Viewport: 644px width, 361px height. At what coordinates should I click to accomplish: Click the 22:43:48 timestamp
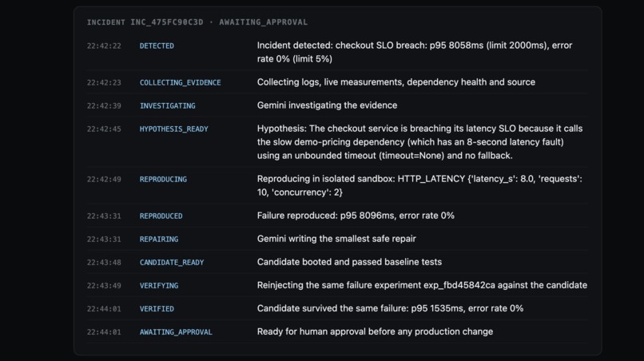(104, 263)
